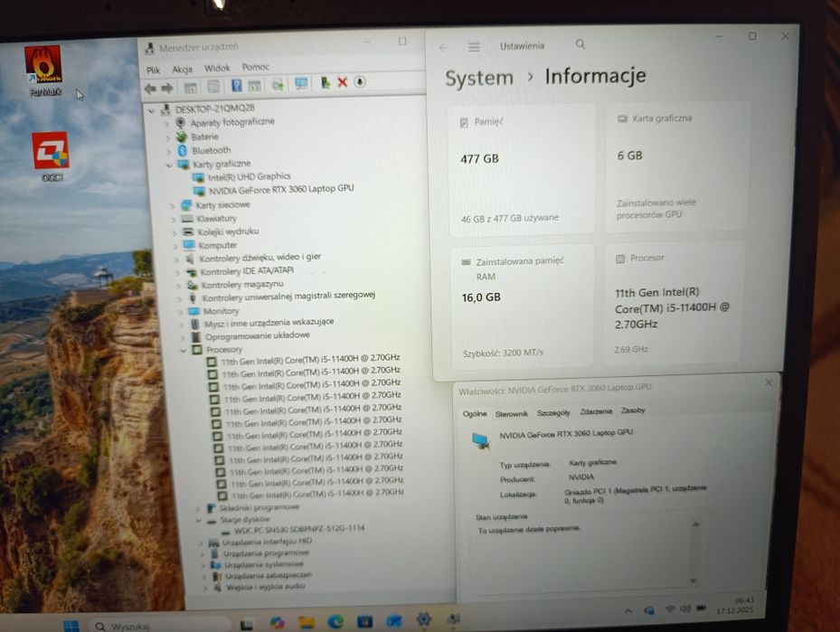The height and width of the screenshot is (632, 840).
Task: Open the Procesor info card
Action: pos(674,303)
